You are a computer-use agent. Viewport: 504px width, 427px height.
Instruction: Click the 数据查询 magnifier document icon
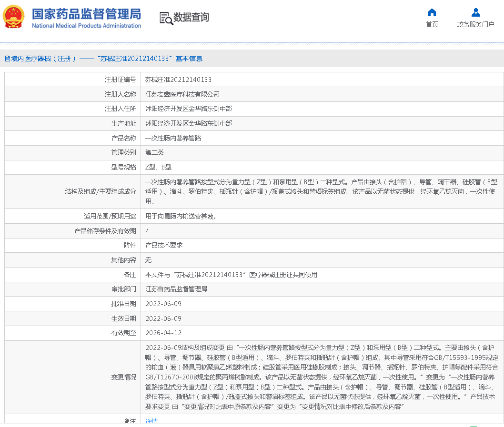166,18
